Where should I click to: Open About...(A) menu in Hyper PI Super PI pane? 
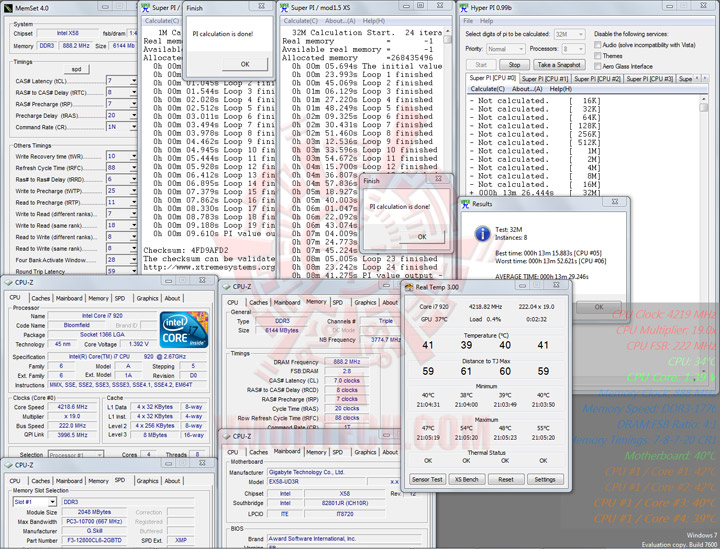coord(527,89)
